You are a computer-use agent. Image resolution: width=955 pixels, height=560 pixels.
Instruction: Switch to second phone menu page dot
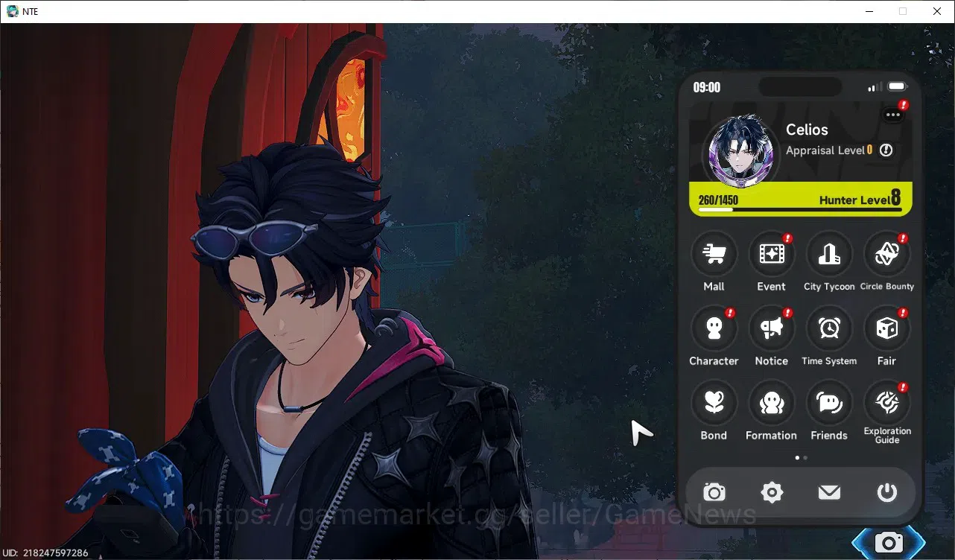[x=805, y=458]
